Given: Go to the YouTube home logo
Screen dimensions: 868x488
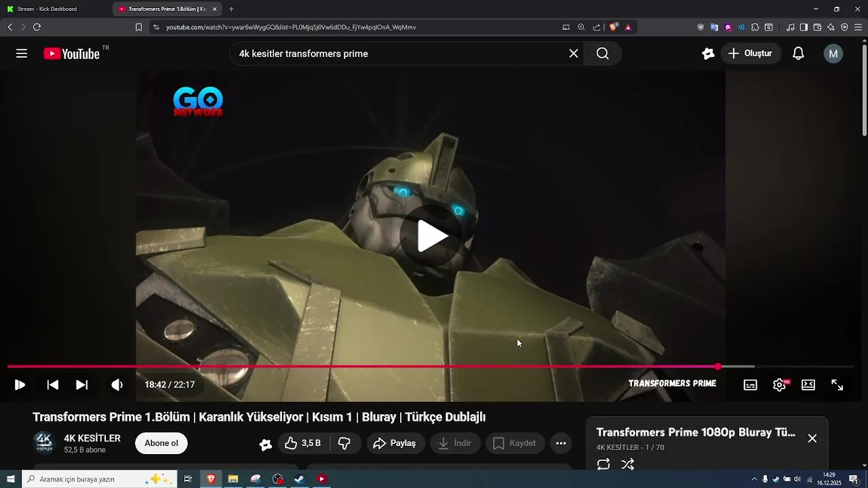Looking at the screenshot, I should pyautogui.click(x=72, y=54).
